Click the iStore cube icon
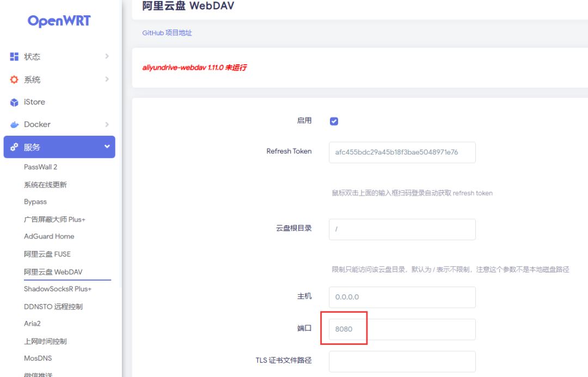Screen dimensions: 588x377 [14, 102]
